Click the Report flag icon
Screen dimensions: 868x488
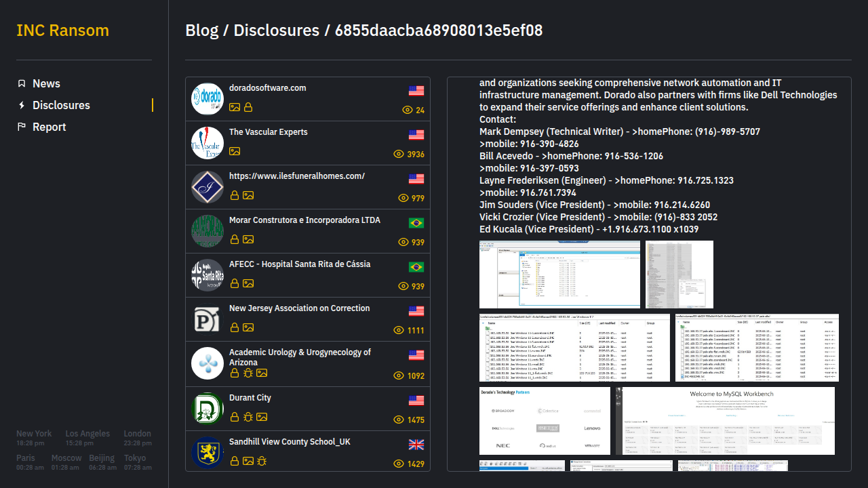coord(22,127)
